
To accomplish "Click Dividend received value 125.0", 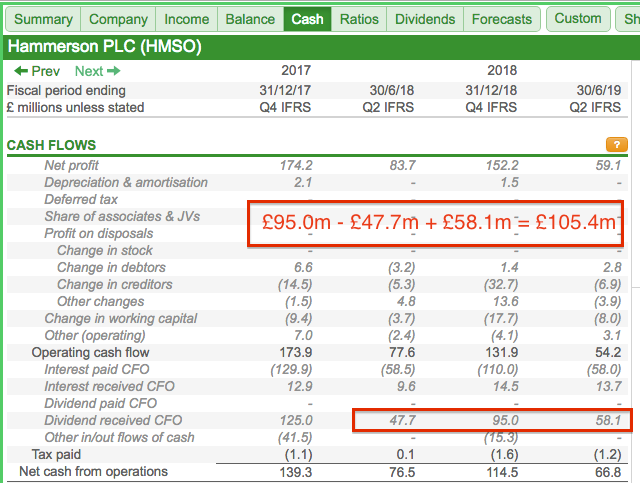I will tap(296, 421).
